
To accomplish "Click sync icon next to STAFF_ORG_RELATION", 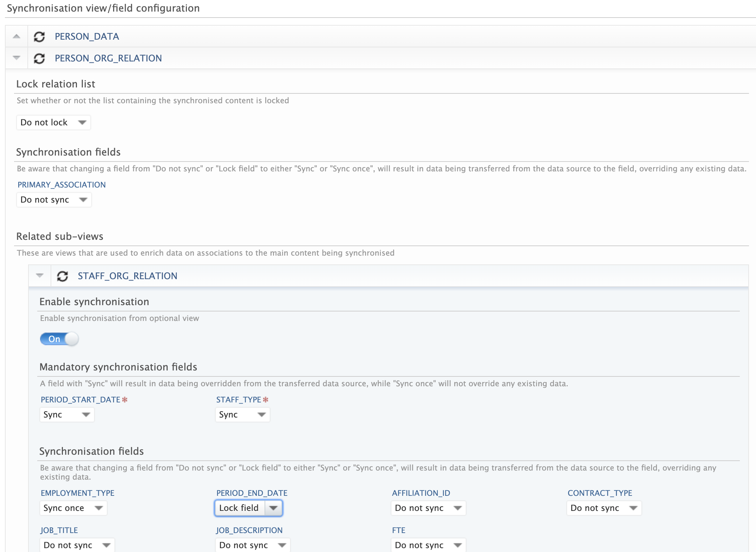I will [x=63, y=276].
